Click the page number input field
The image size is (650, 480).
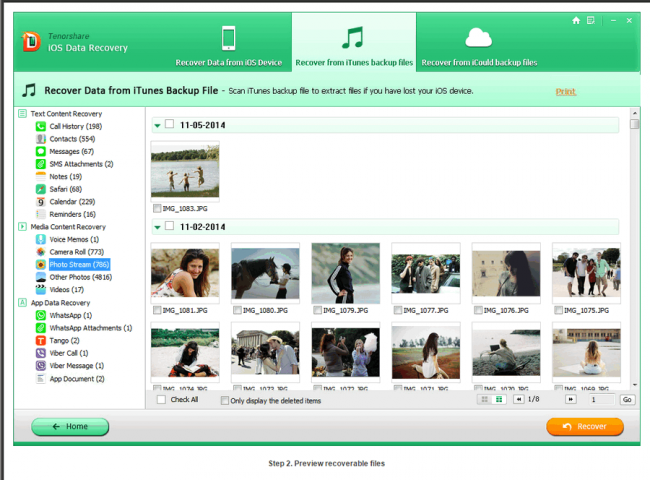(602, 400)
